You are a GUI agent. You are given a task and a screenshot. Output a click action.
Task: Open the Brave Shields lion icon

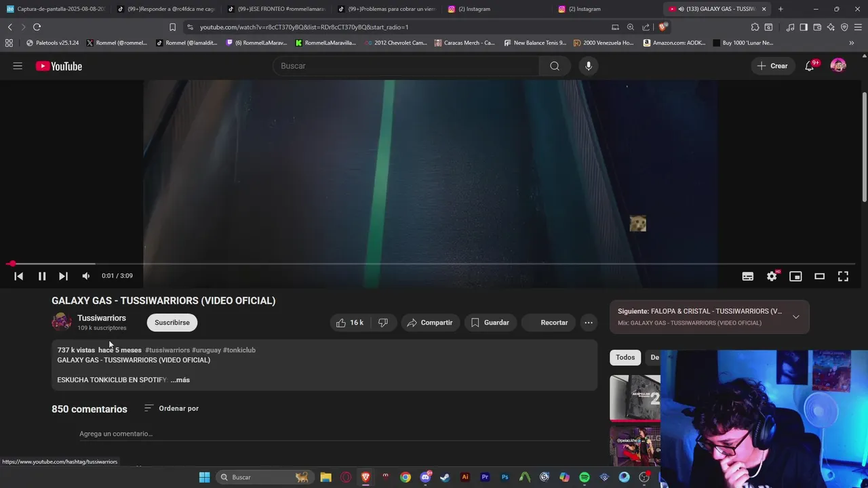coord(663,27)
